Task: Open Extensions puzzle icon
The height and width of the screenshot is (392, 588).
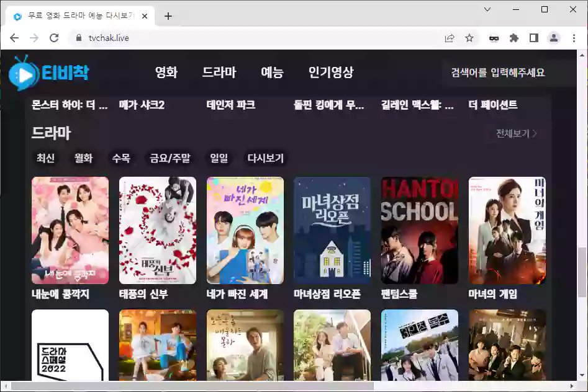Action: (x=513, y=38)
